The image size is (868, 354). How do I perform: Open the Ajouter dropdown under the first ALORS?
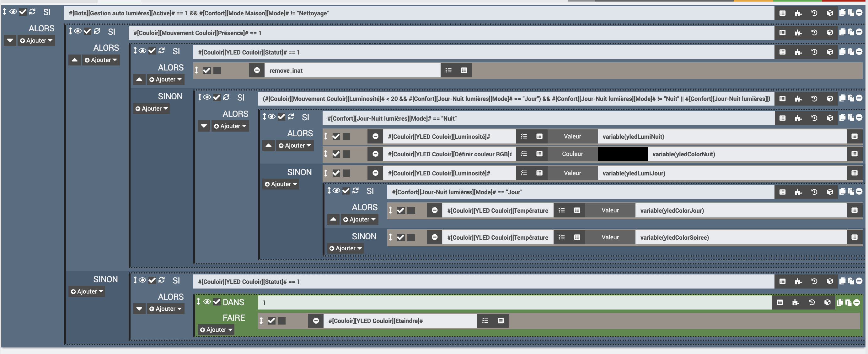click(36, 41)
